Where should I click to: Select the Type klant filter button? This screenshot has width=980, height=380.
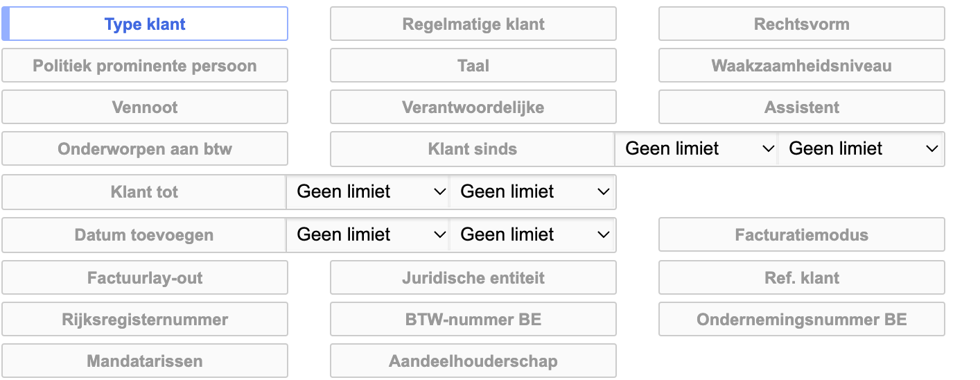pos(145,24)
